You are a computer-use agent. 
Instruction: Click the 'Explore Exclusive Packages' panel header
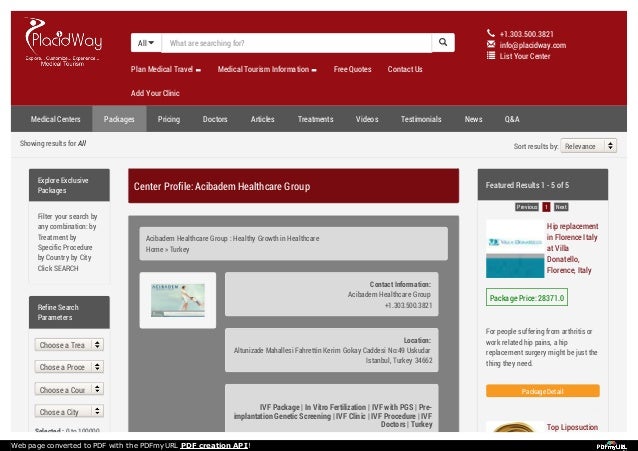click(69, 185)
